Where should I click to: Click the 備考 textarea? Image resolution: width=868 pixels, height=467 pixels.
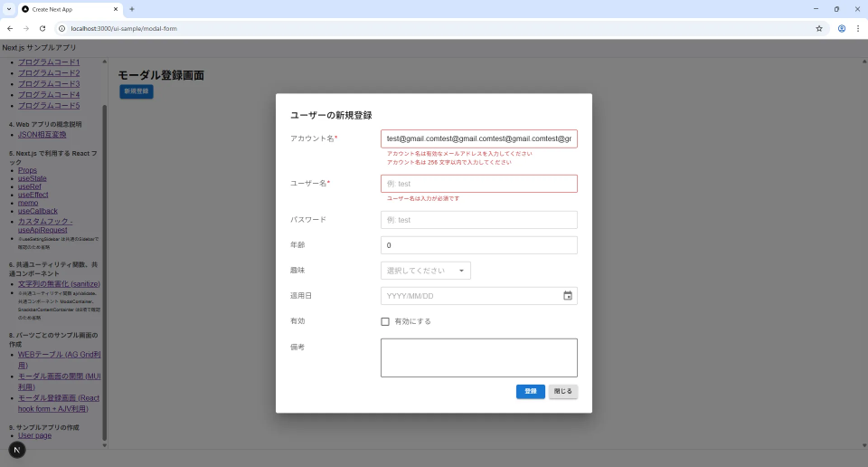tap(479, 357)
